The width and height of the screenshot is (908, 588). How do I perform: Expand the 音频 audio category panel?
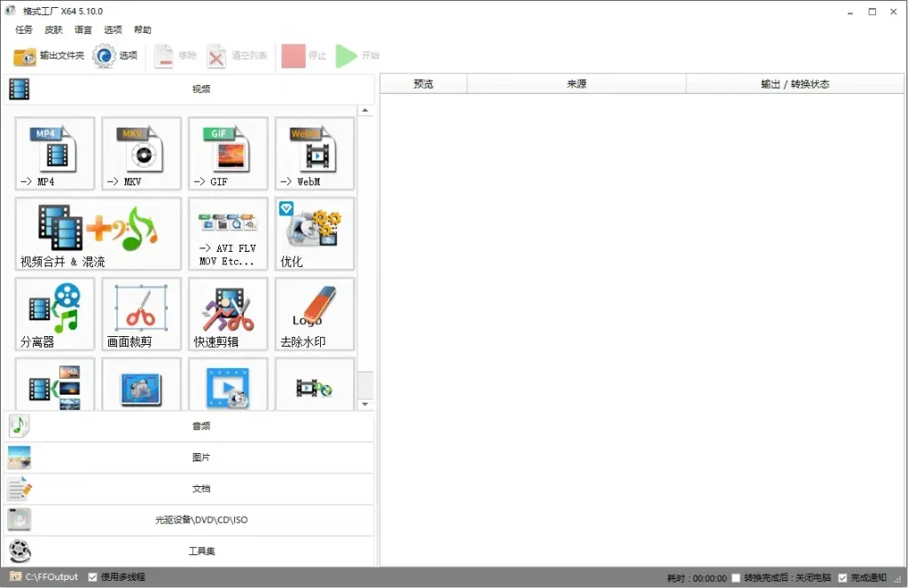pyautogui.click(x=200, y=426)
